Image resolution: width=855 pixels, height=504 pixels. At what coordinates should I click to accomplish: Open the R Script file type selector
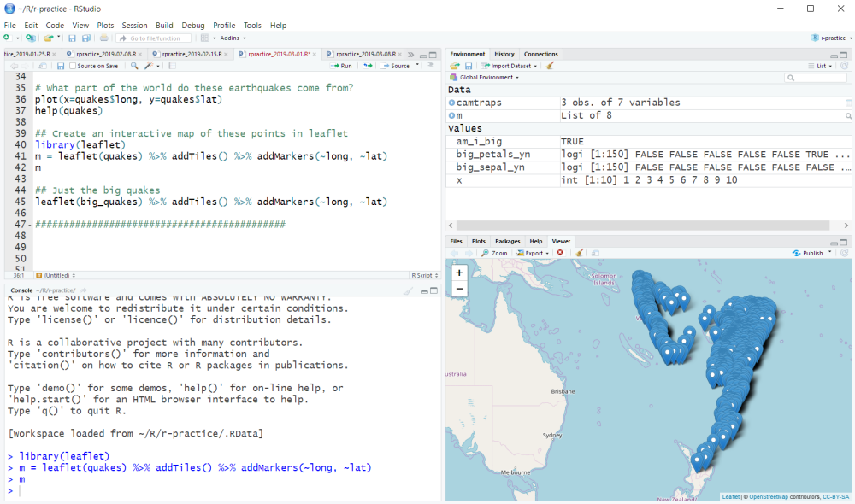[x=425, y=276]
